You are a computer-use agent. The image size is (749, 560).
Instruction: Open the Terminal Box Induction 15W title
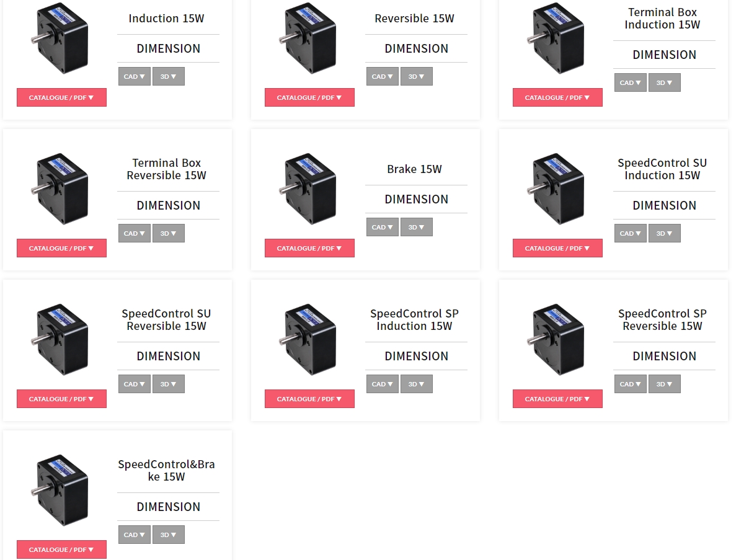tap(662, 19)
